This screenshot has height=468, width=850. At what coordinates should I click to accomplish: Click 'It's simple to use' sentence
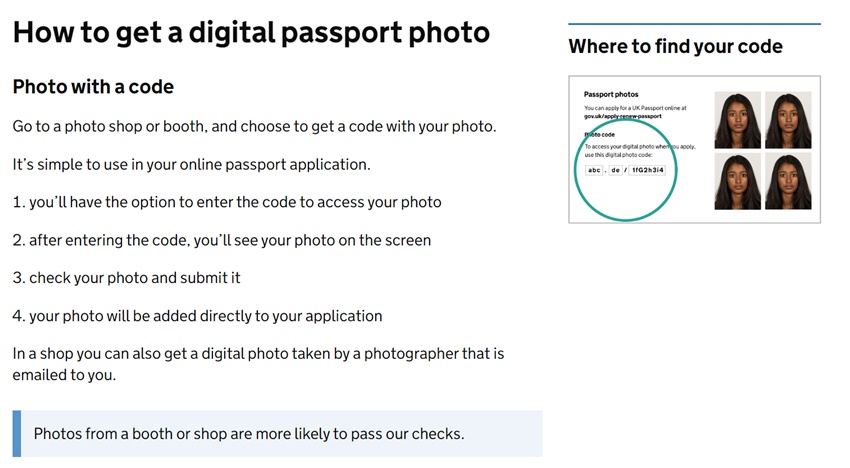tap(191, 164)
